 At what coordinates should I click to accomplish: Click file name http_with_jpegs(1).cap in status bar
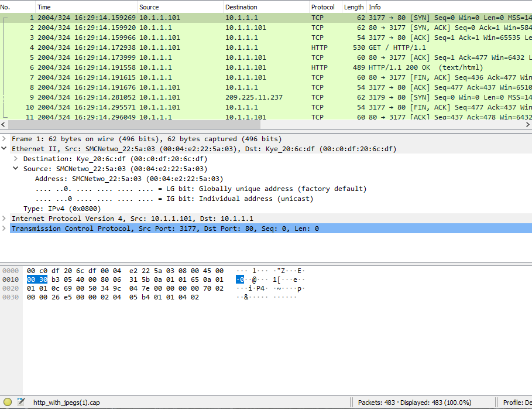point(67,403)
